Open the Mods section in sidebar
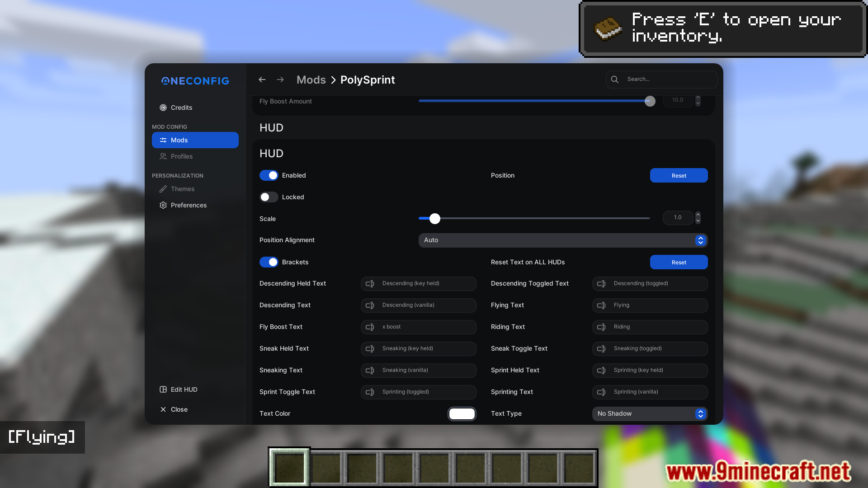868x488 pixels. [195, 140]
